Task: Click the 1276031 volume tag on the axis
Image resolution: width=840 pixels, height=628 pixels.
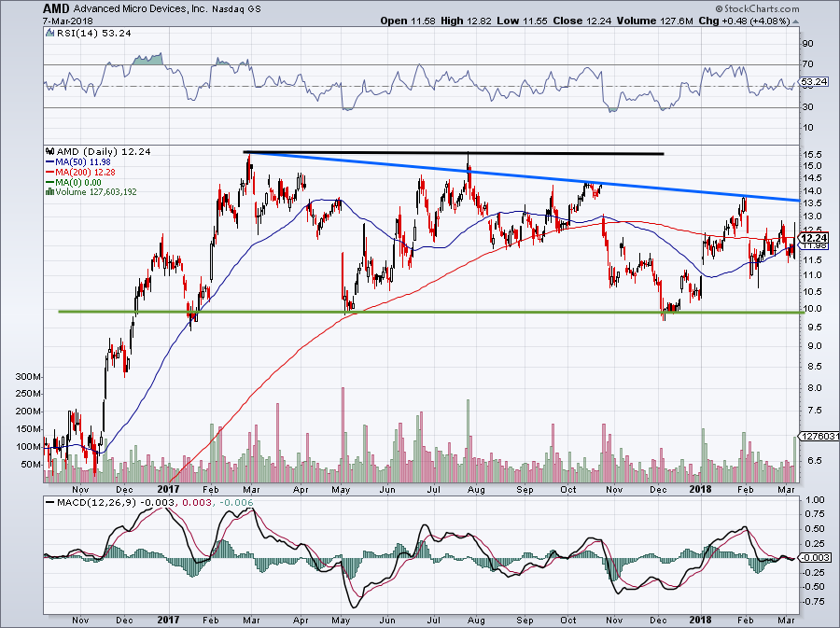Action: click(819, 437)
